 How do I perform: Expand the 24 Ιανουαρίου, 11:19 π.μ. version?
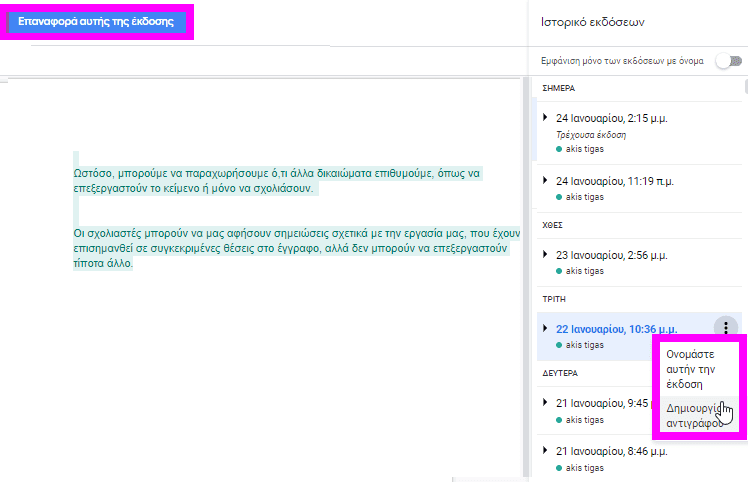(545, 180)
